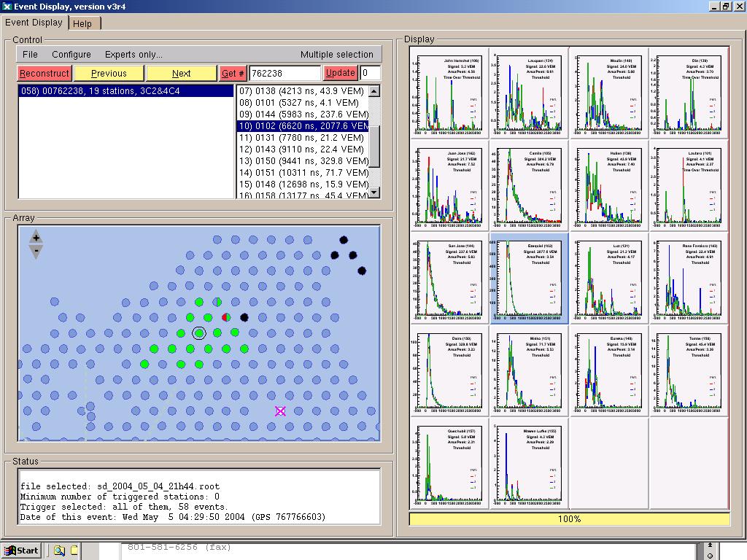Open the trace plot for station (155)
This screenshot has width=747, height=560.
pyautogui.click(x=529, y=463)
